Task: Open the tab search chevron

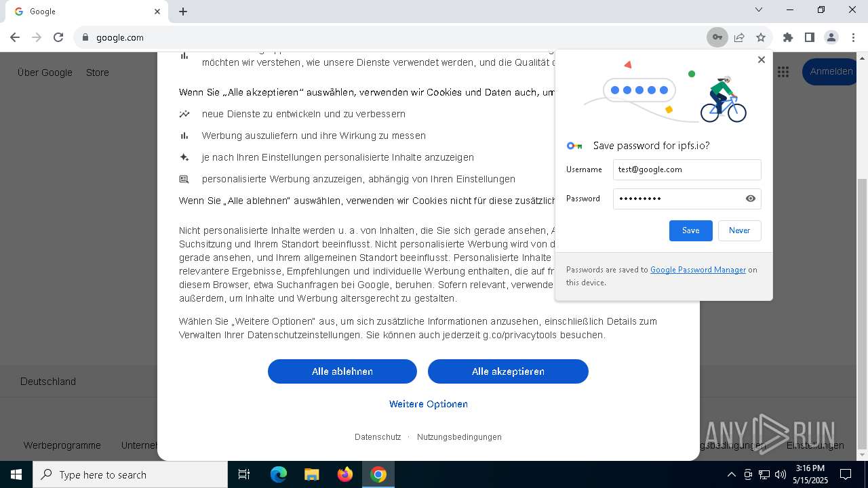Action: pos(759,9)
